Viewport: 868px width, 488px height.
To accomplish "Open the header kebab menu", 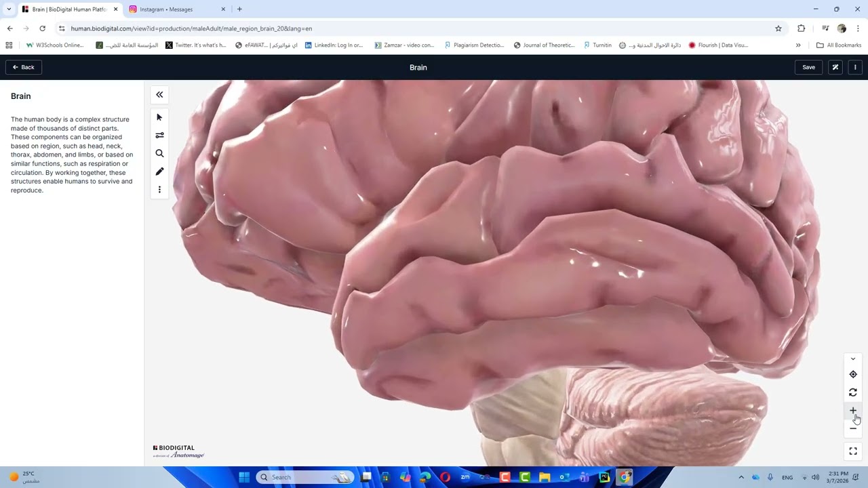I will click(855, 67).
